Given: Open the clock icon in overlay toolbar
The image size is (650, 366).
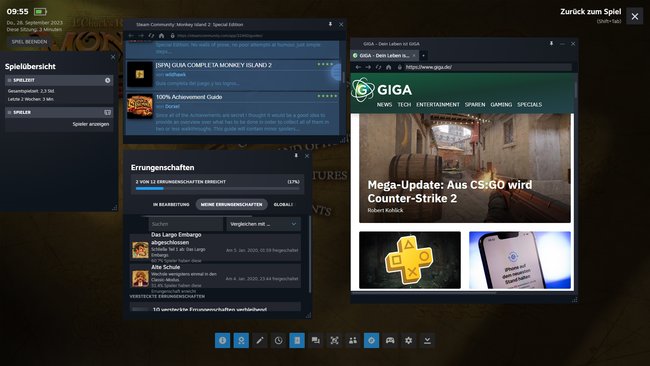Looking at the screenshot, I should 278,340.
